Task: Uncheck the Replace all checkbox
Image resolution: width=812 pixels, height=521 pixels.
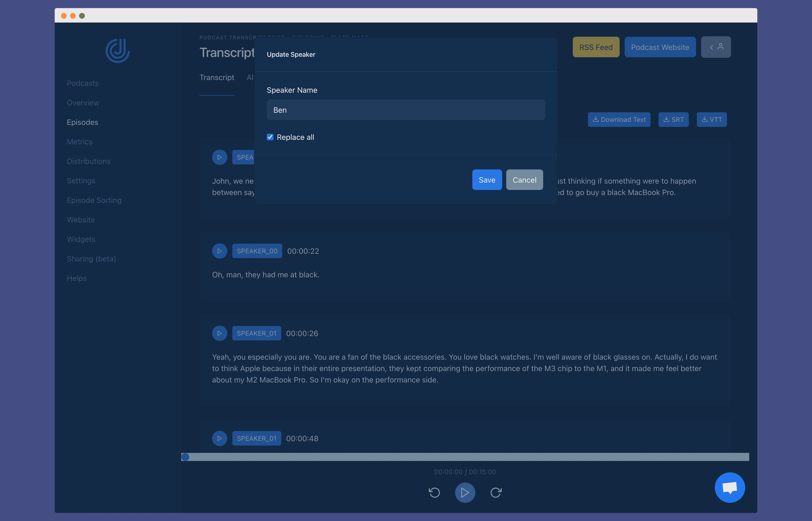Action: pos(270,137)
